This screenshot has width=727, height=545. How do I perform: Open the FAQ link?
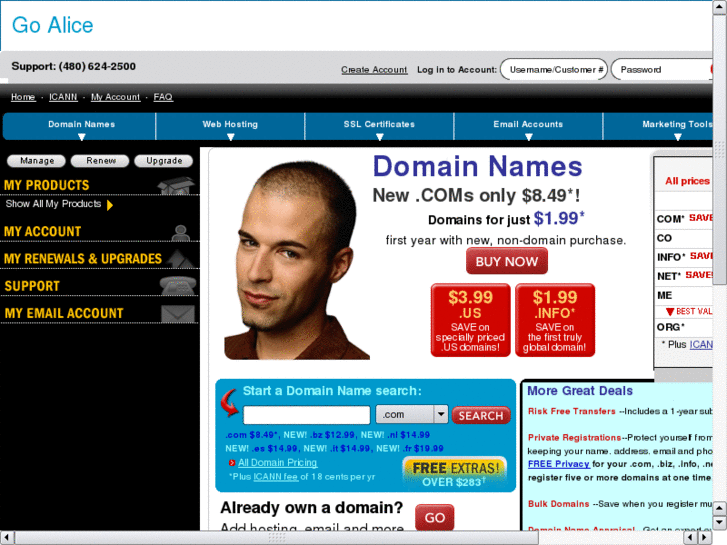coord(163,97)
